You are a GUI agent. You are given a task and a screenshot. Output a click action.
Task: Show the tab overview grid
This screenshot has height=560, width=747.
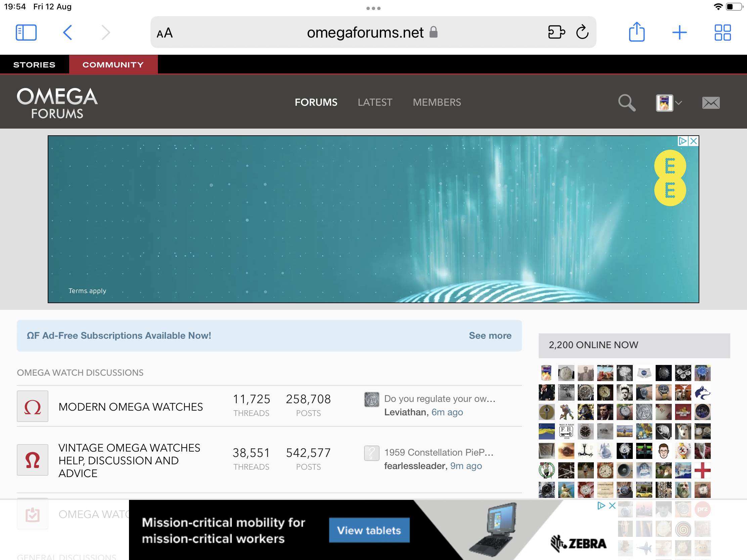(x=722, y=33)
